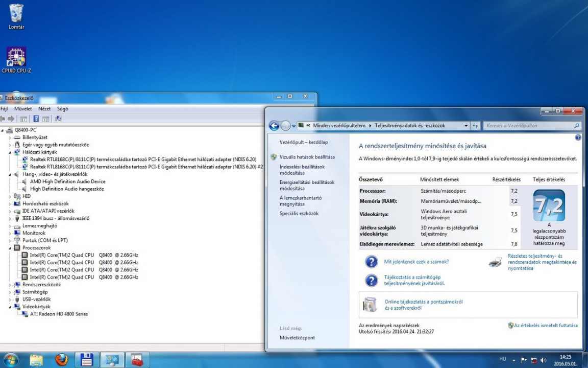The width and height of the screenshot is (588, 368).
Task: Select 'AMD High Definition Audio Device'
Action: [67, 182]
